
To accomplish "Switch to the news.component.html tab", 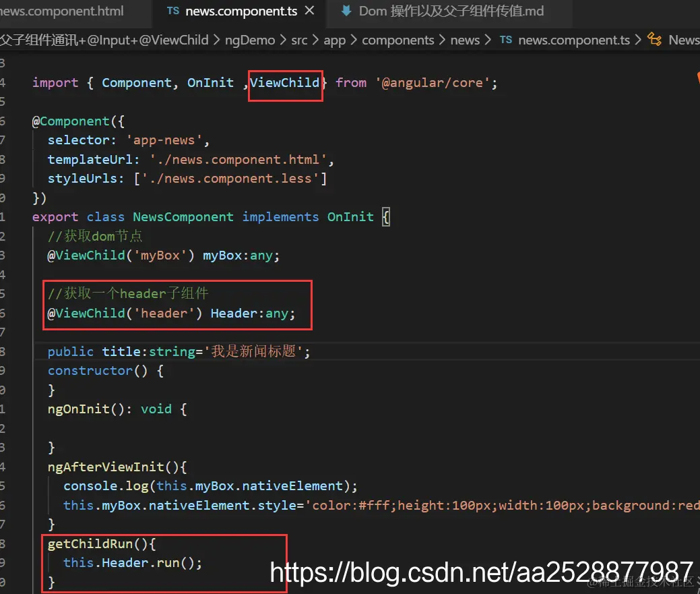I will point(61,11).
